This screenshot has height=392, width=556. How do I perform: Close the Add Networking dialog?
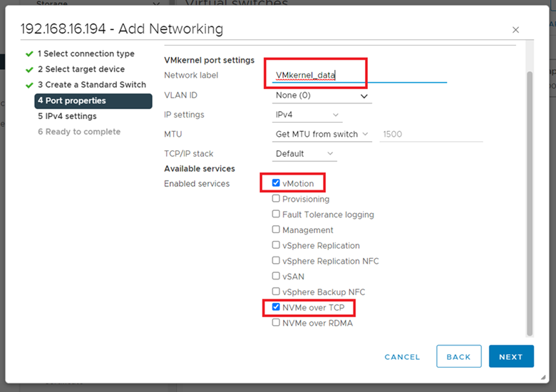point(515,30)
